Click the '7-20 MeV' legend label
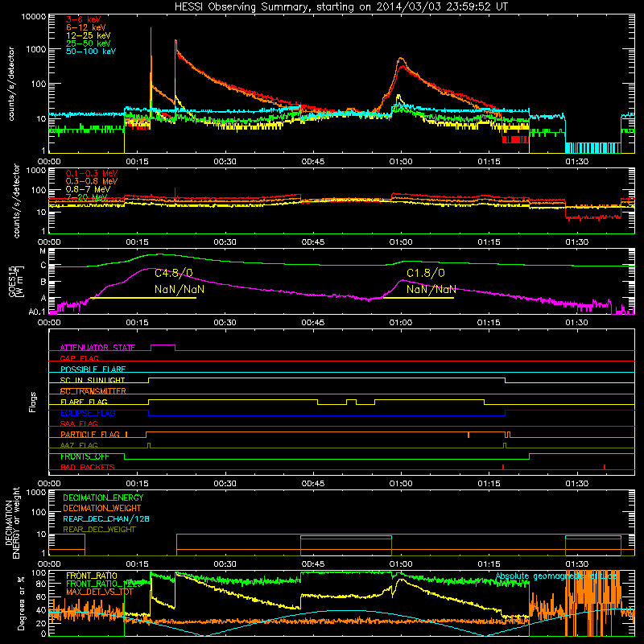The width and height of the screenshot is (644, 644). click(x=86, y=197)
